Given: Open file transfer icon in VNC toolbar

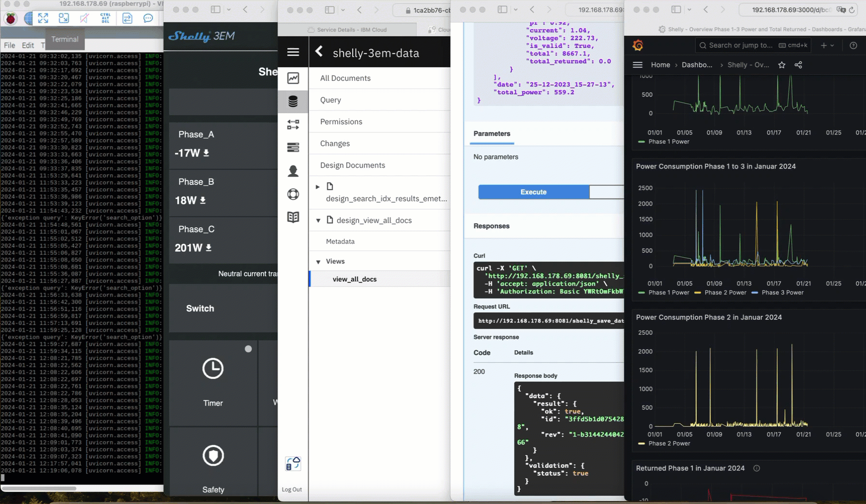Looking at the screenshot, I should pyautogui.click(x=127, y=18).
